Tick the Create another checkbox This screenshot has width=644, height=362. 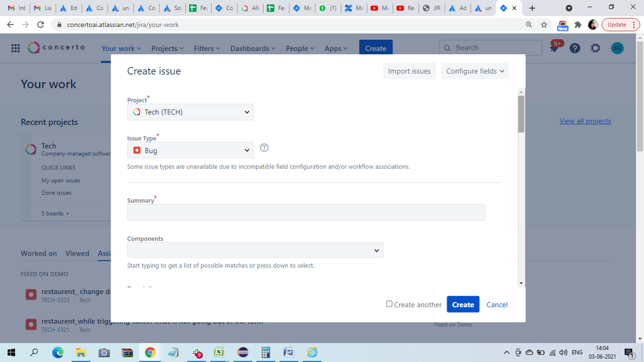389,304
